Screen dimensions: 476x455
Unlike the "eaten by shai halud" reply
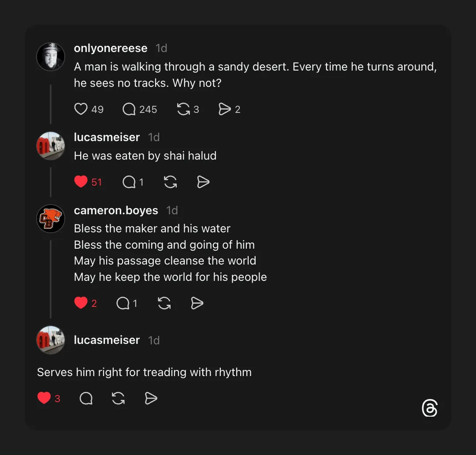(x=81, y=182)
